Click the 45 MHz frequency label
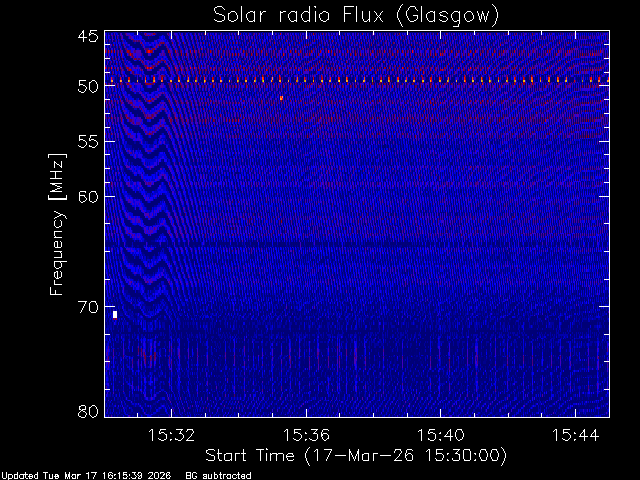 (88, 36)
